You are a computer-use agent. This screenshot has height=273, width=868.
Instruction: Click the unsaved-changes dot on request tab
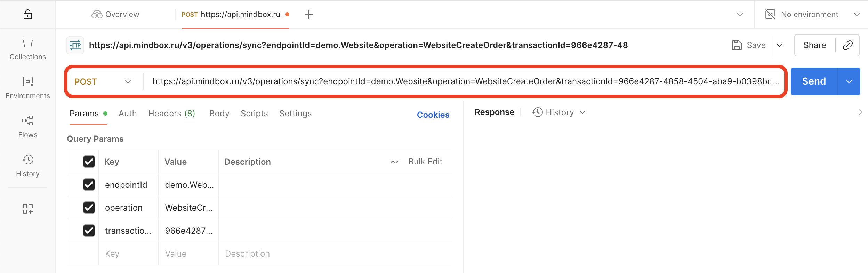click(287, 14)
